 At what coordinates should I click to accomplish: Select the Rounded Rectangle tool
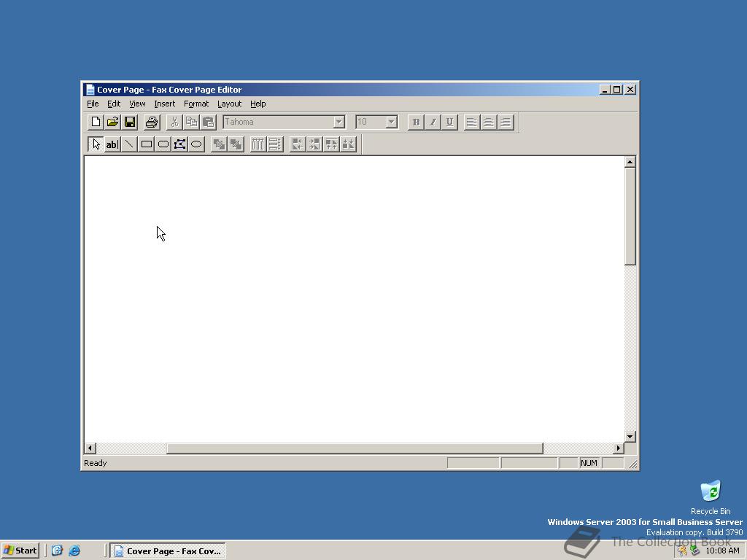(163, 144)
